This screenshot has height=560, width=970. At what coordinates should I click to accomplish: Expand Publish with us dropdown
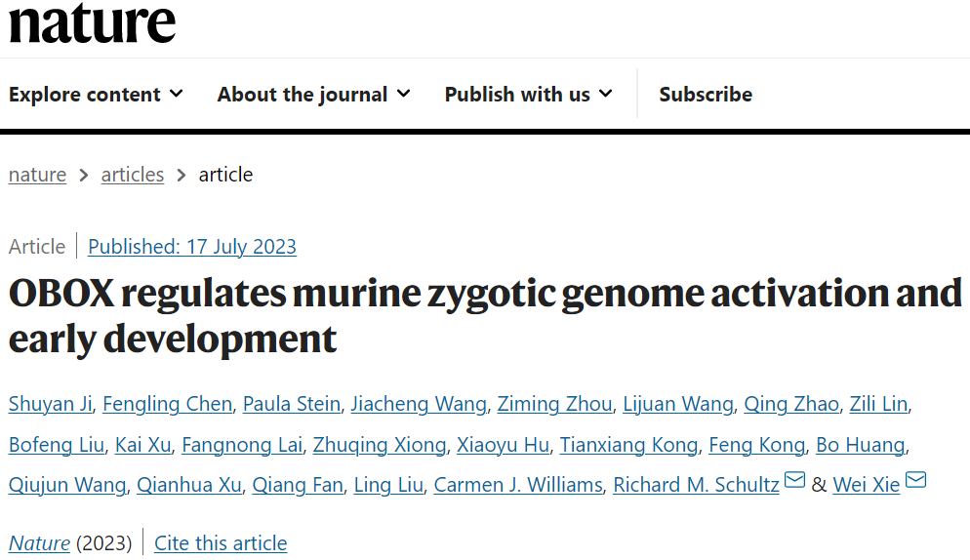(528, 95)
